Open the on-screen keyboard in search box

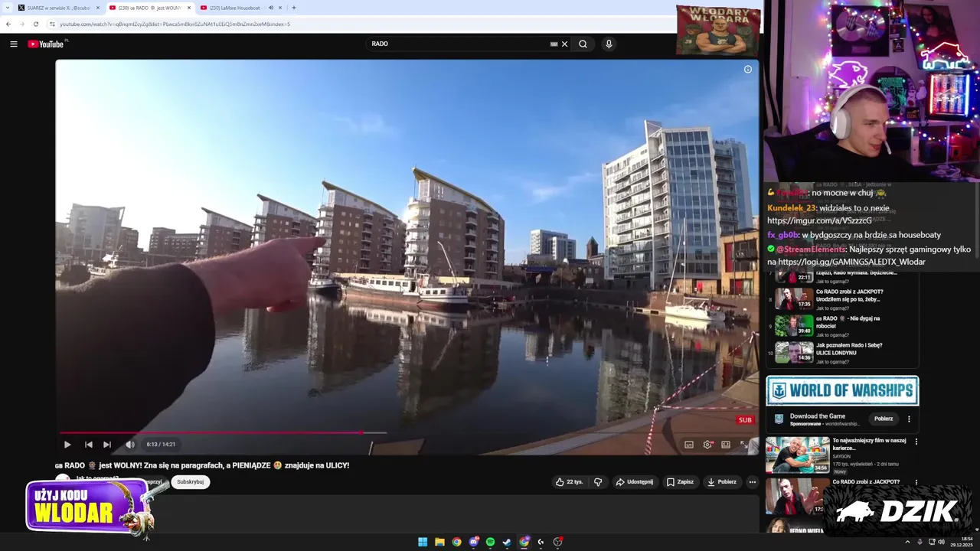point(554,44)
